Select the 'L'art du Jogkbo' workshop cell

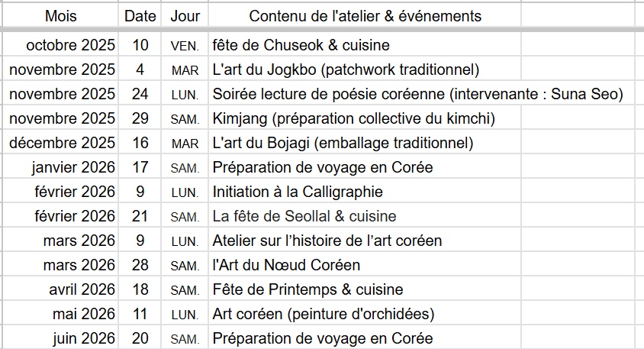tap(346, 70)
